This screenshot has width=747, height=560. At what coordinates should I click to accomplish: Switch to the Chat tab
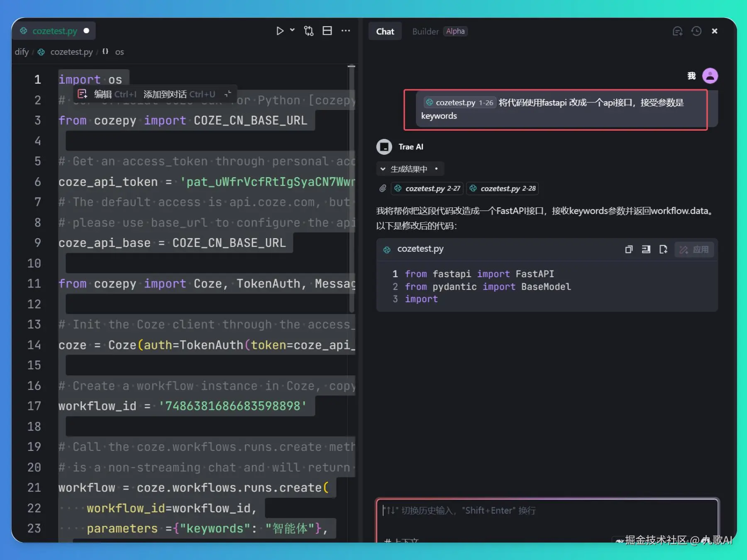[x=385, y=32]
